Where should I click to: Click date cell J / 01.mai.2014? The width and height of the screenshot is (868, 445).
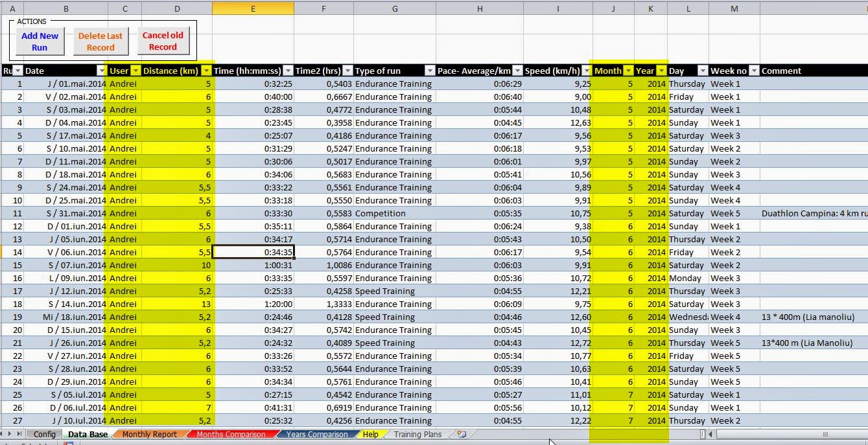[x=66, y=84]
